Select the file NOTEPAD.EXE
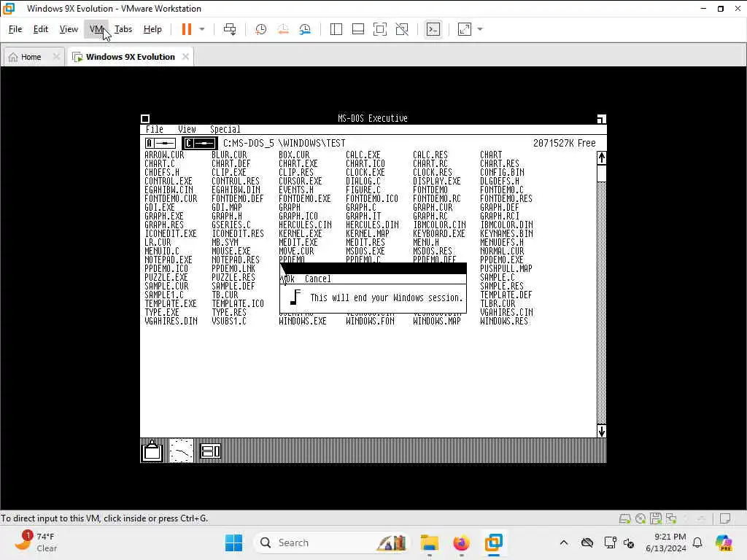The width and height of the screenshot is (747, 560). 169,260
